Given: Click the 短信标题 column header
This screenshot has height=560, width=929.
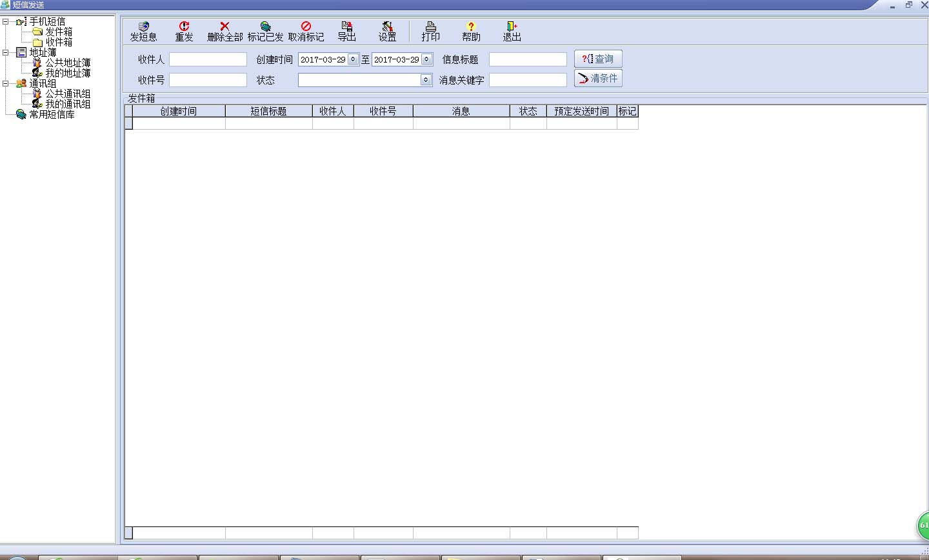Looking at the screenshot, I should click(x=269, y=111).
